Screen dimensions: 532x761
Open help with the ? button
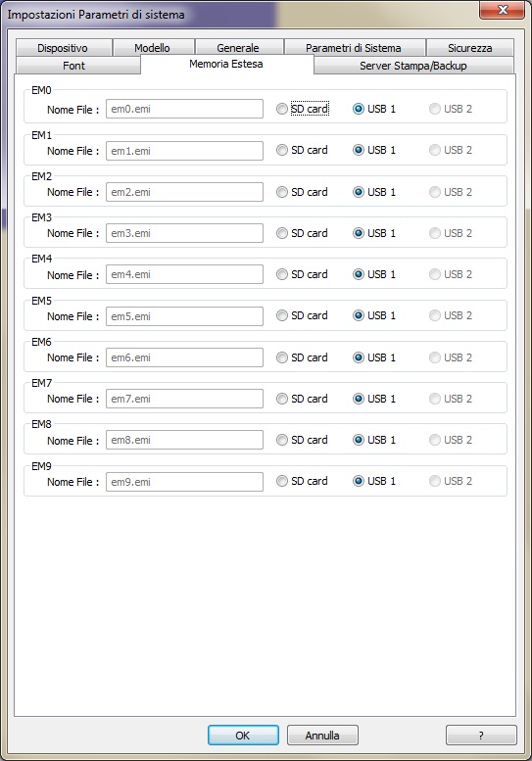tap(481, 735)
